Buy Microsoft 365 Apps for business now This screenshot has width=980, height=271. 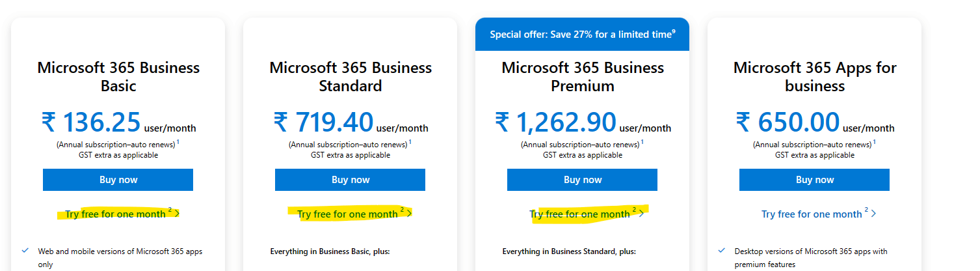click(814, 180)
